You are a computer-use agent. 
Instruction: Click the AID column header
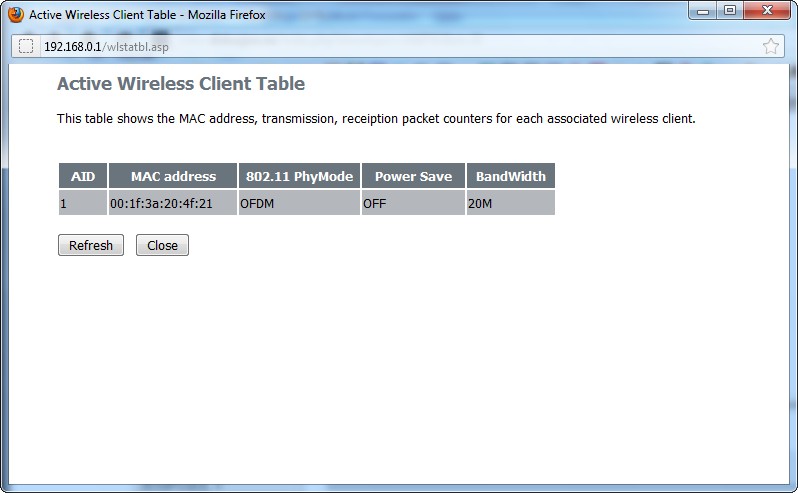(x=83, y=176)
